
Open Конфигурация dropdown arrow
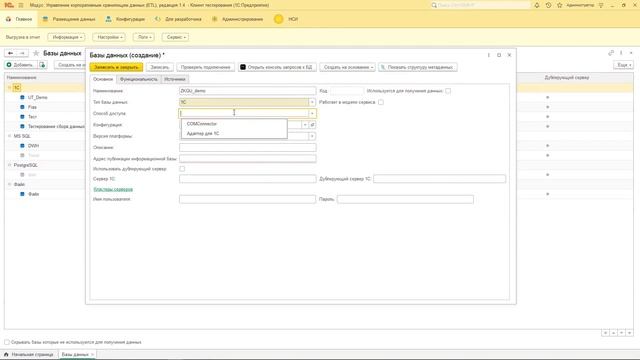[x=305, y=124]
